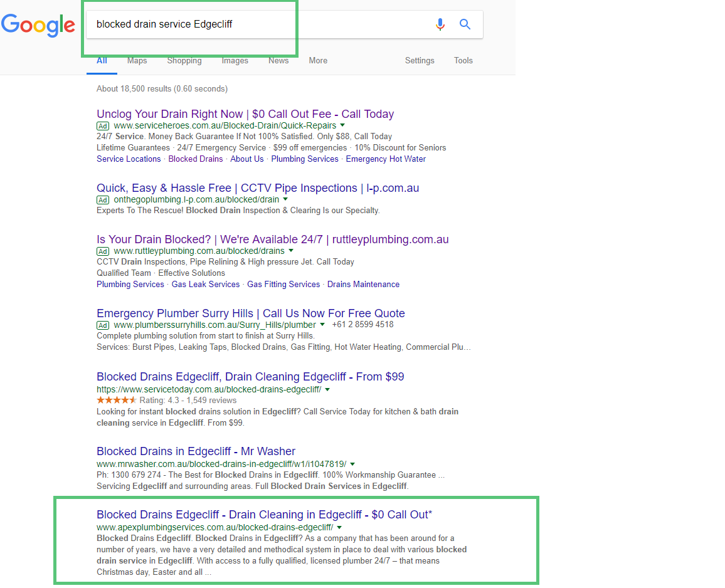Viewport: 725px width, 588px height.
Task: Click the www.plumberssurryhills.com.au green URL text
Action: (x=215, y=325)
